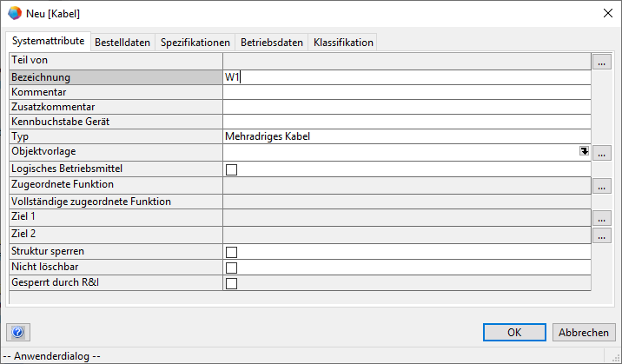Go to the Klassifikation tab

(343, 43)
